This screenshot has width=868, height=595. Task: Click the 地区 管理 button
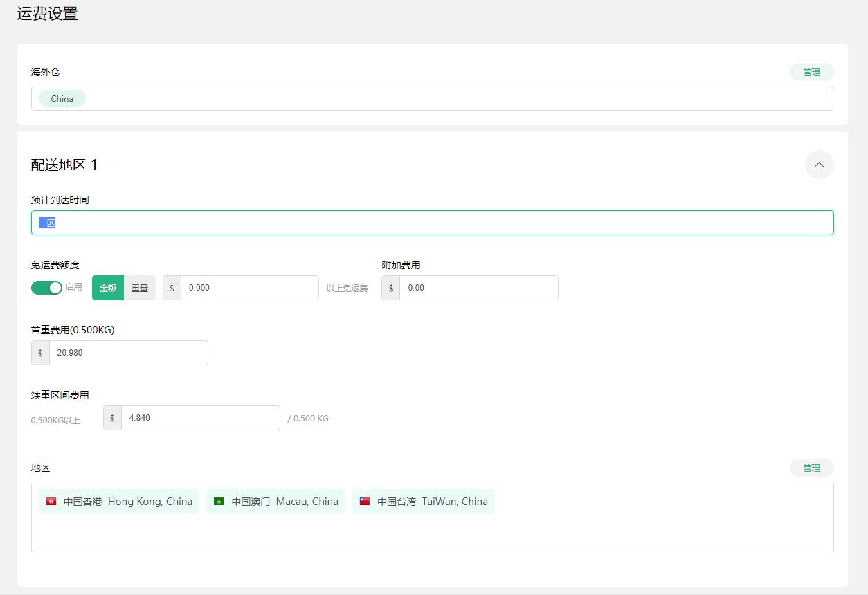[x=811, y=468]
